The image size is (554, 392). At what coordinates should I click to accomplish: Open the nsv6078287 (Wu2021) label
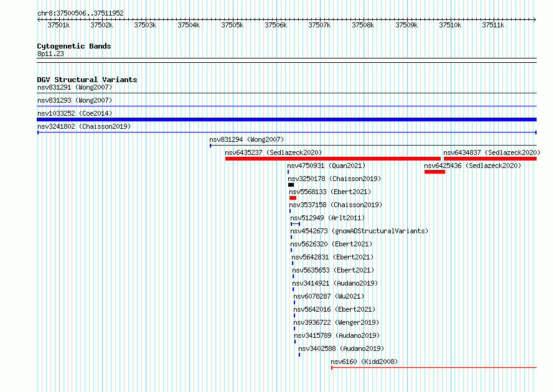(x=329, y=296)
